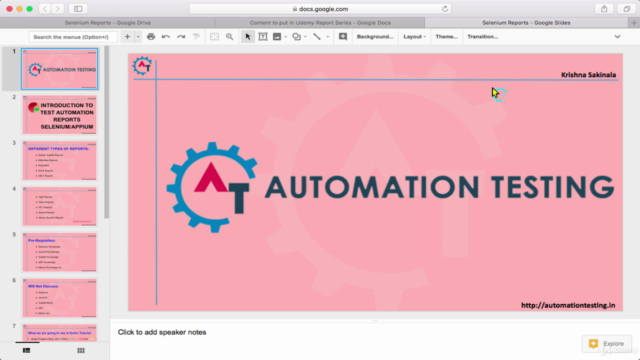Select slide 1 thumbnail
Image resolution: width=640 pixels, height=360 pixels.
coord(60,69)
